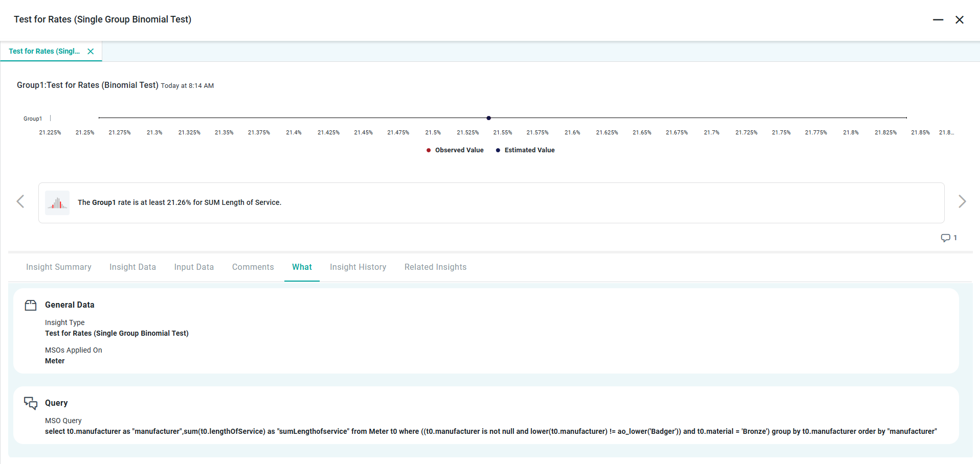Show the Comments tab
The height and width of the screenshot is (464, 980).
(253, 267)
